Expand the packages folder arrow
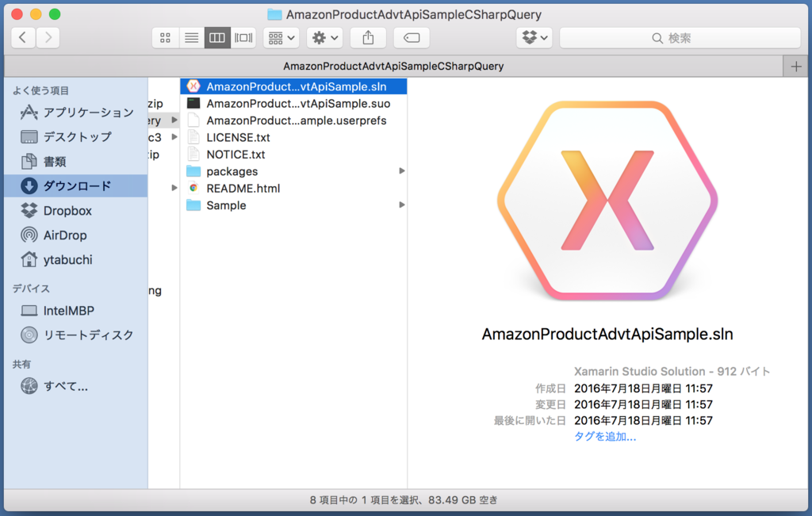The image size is (812, 516). click(401, 170)
